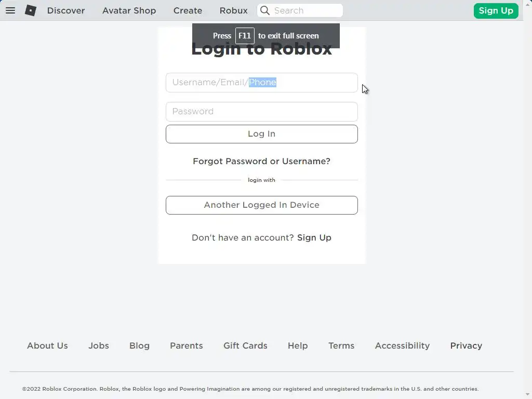Open Jobs footer link
Image resolution: width=532 pixels, height=399 pixels.
point(99,345)
